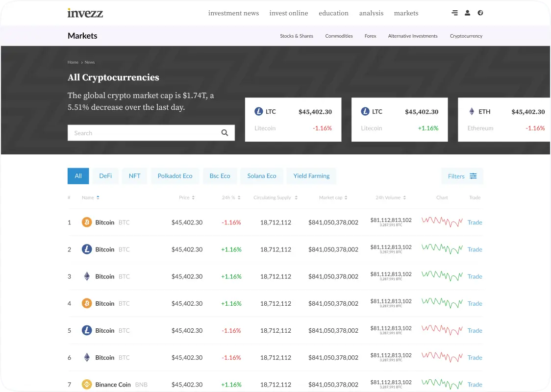Go to Forex section
This screenshot has width=551, height=392.
[x=371, y=36]
